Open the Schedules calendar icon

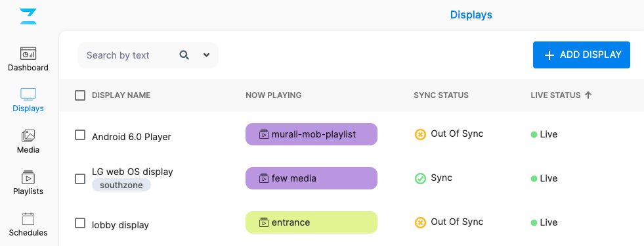[28, 218]
